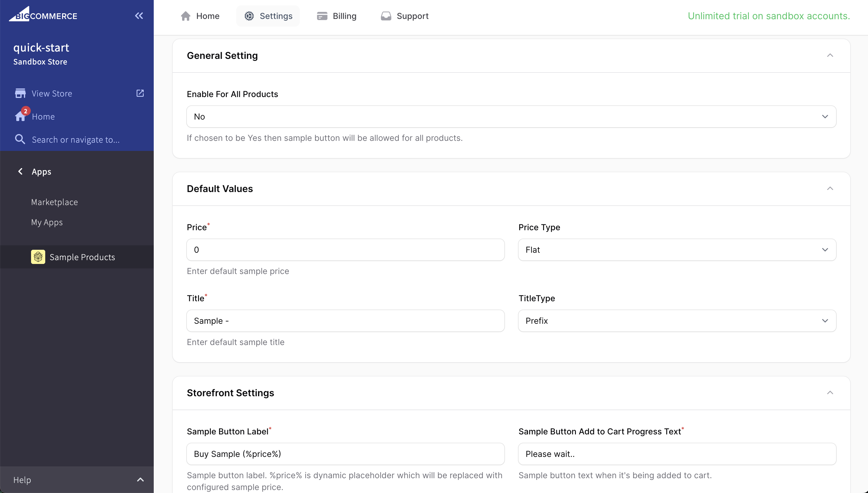
Task: Open store in new tab external-link icon
Action: pyautogui.click(x=140, y=93)
